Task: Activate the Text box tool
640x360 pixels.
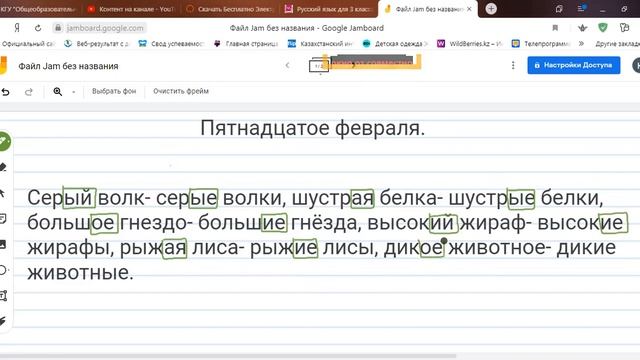Action: point(3,296)
